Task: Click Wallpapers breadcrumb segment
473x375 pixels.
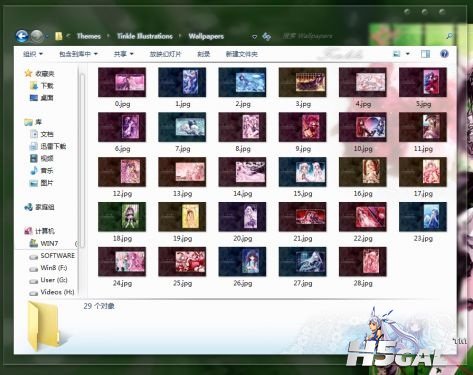Action: pyautogui.click(x=206, y=36)
